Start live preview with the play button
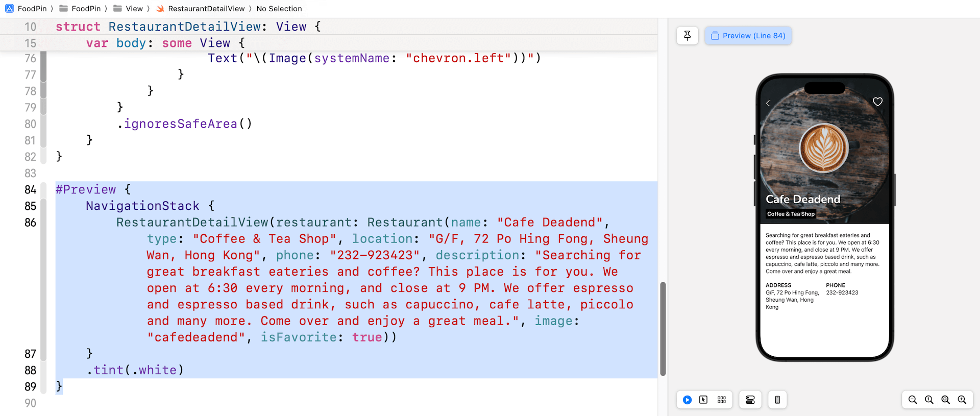980x416 pixels. coord(687,400)
